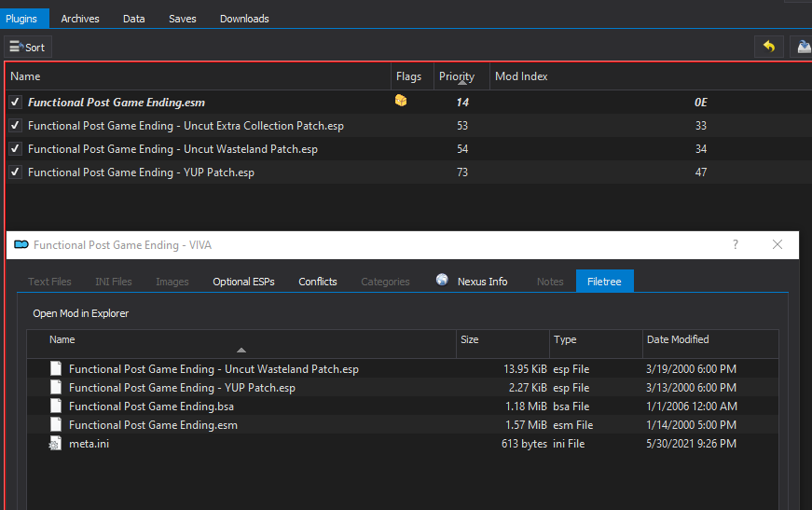Click the yellow undo arrow restore-backup icon

(x=768, y=47)
